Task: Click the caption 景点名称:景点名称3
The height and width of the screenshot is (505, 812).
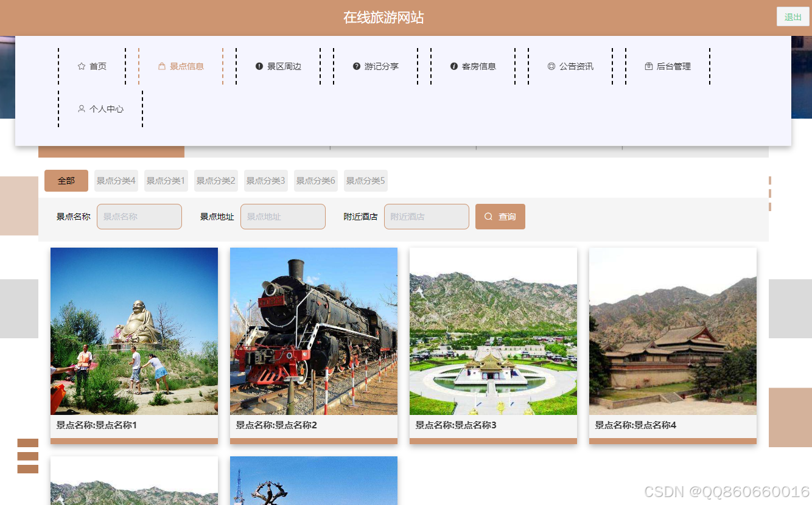Action: [x=456, y=425]
